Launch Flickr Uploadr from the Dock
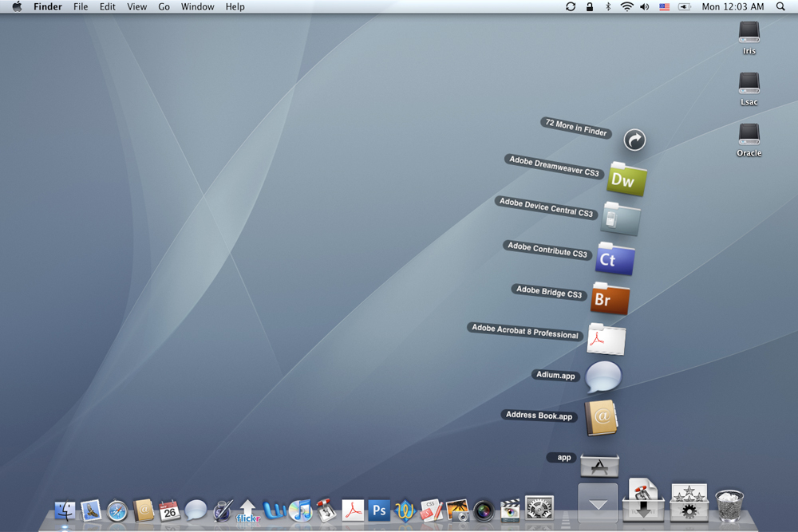This screenshot has width=798, height=532. tap(248, 510)
